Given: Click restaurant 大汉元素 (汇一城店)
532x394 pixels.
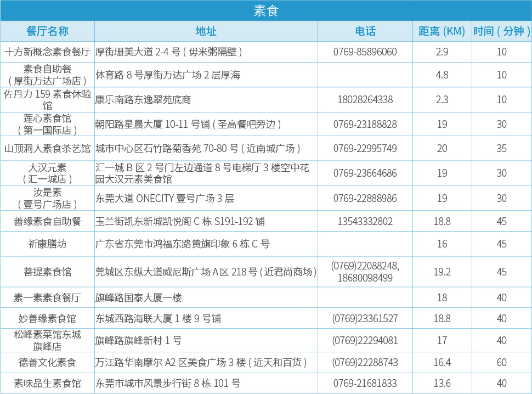Looking at the screenshot, I should pyautogui.click(x=48, y=173).
